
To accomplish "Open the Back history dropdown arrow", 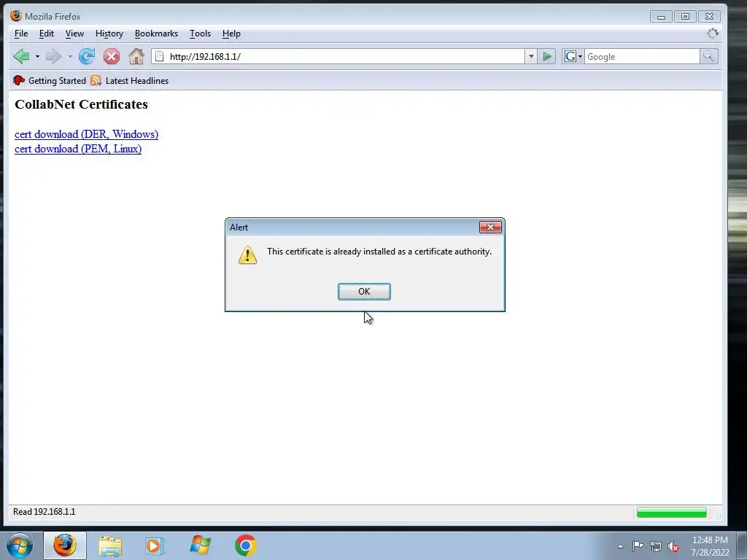I will [x=37, y=57].
